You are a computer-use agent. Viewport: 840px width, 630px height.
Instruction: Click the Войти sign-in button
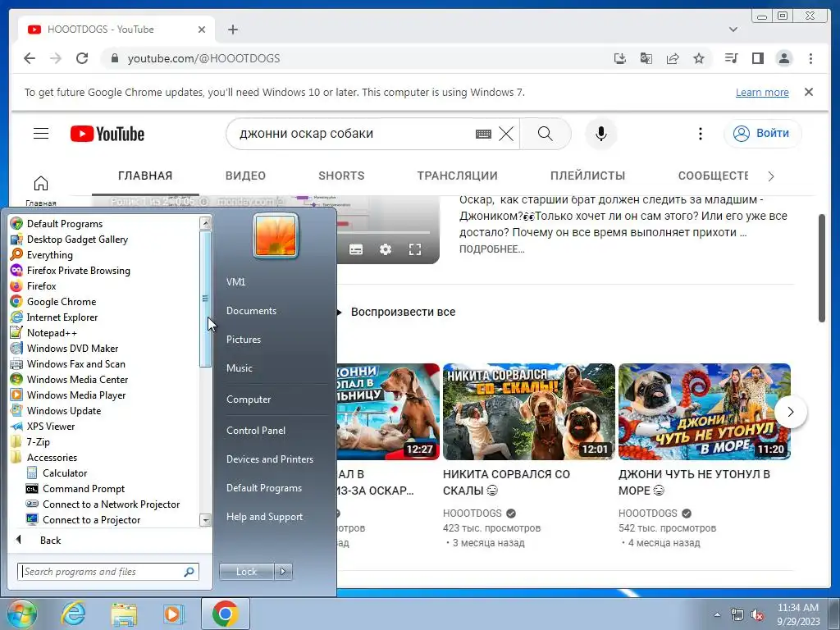pyautogui.click(x=762, y=134)
